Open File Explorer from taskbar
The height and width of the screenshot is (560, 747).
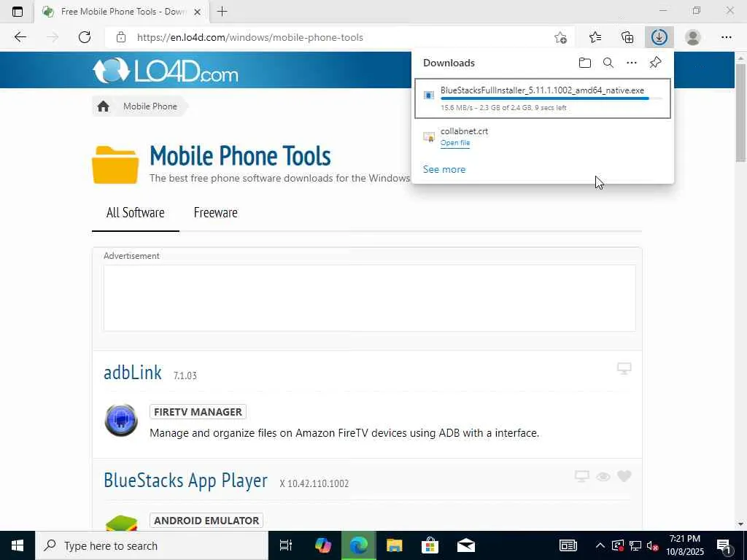[395, 545]
